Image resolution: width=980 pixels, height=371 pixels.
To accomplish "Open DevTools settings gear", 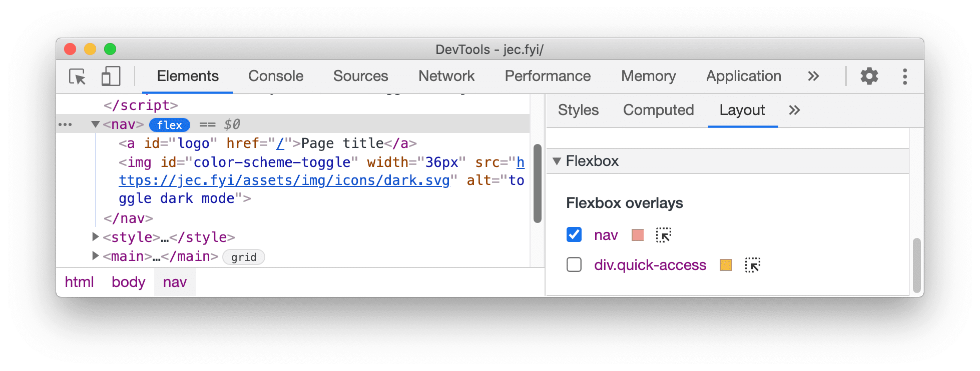I will [869, 76].
